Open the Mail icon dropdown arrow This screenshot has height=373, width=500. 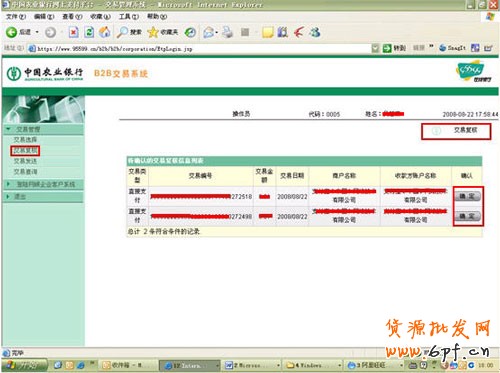(217, 32)
